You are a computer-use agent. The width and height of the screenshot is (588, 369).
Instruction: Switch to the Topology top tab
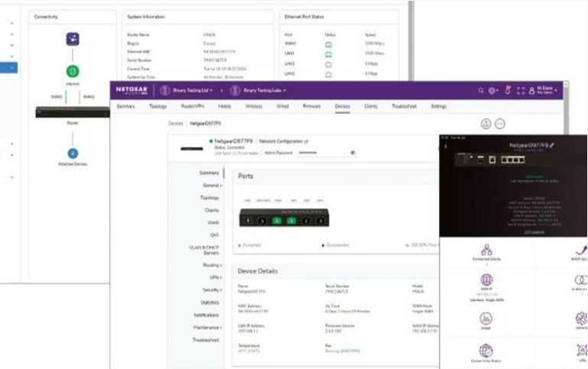click(x=158, y=106)
